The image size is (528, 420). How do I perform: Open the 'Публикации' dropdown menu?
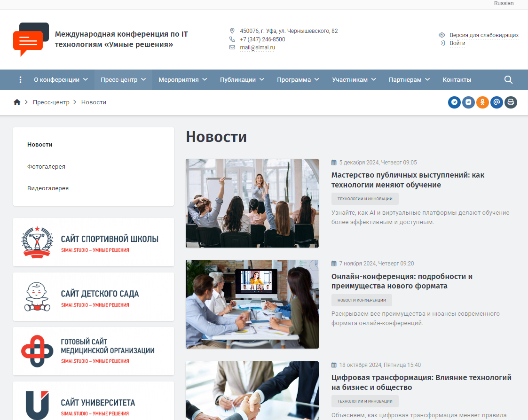242,80
